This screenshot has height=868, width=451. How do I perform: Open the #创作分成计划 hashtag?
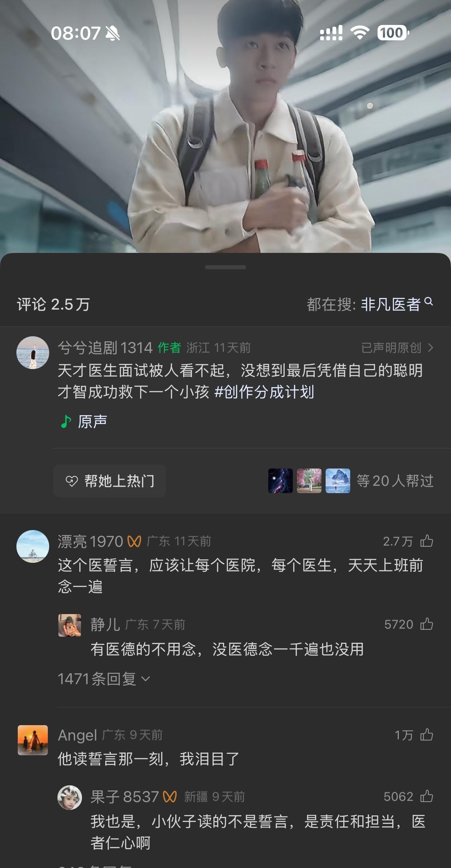(x=264, y=392)
